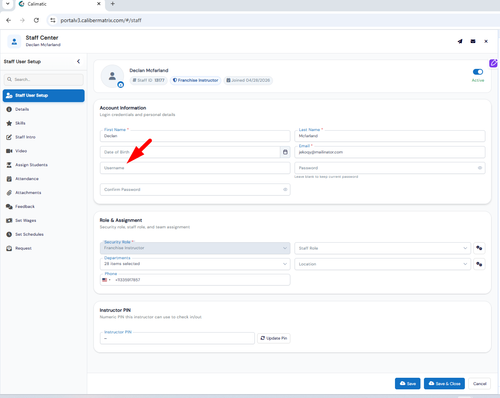
Task: Open the browser tab search dropdown
Action: [8, 4]
